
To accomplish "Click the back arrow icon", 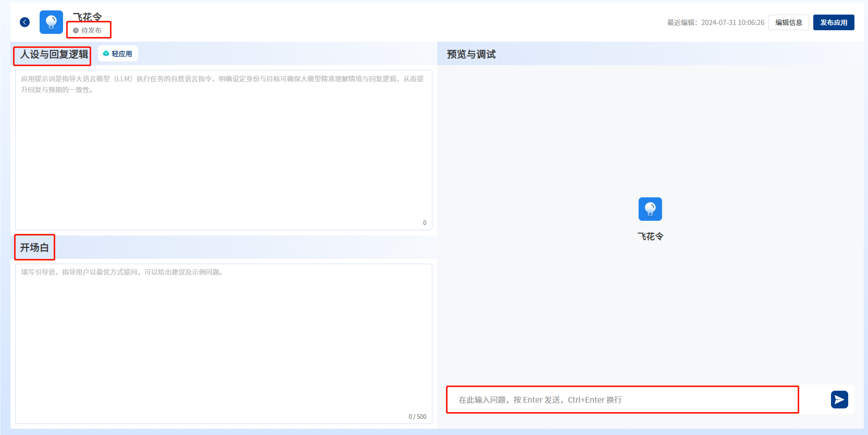I will (24, 22).
